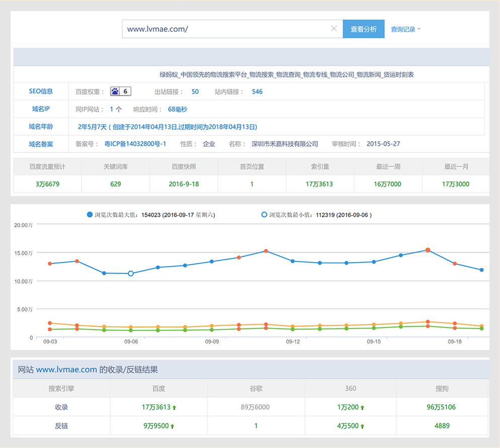The height and width of the screenshot is (448, 500).
Task: Click the Baidu paw weight icon
Action: coord(115,92)
